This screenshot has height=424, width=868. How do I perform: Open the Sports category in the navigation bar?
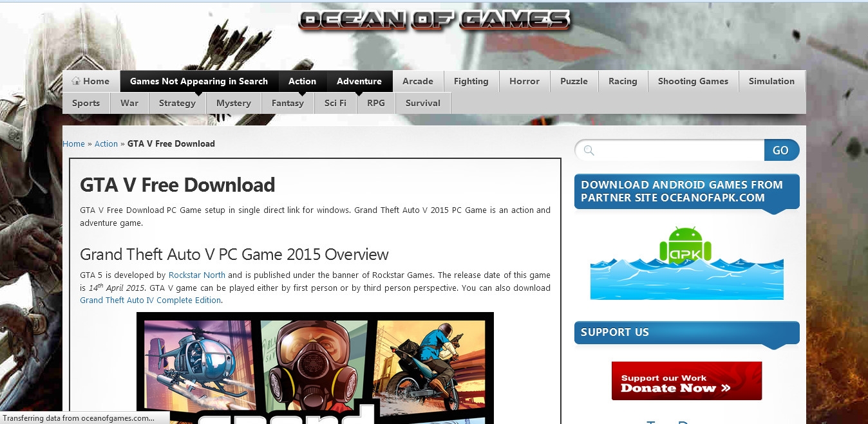(86, 103)
